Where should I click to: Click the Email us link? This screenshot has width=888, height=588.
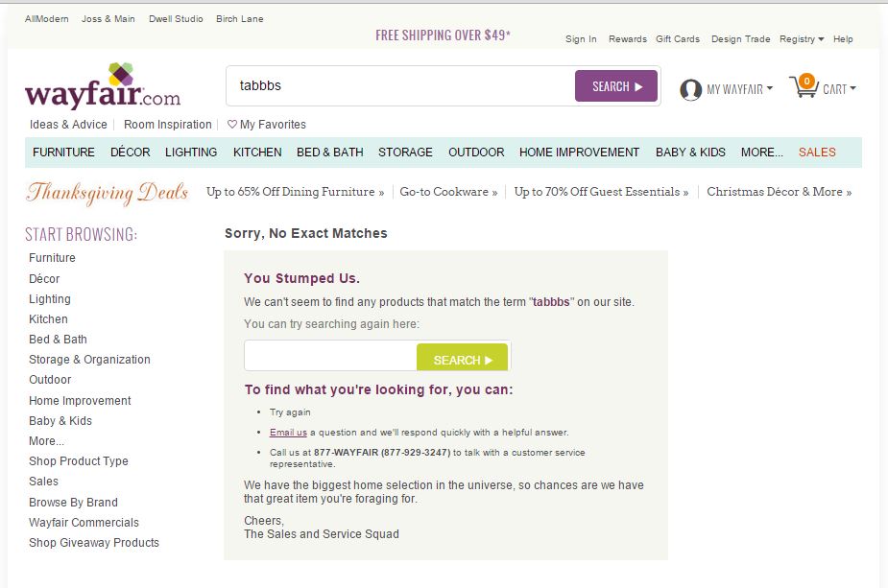click(x=288, y=433)
